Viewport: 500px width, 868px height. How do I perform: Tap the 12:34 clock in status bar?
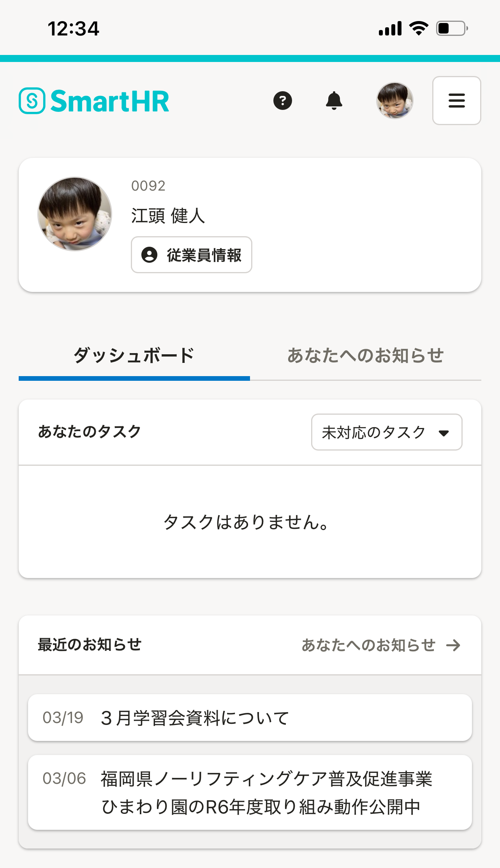73,29
